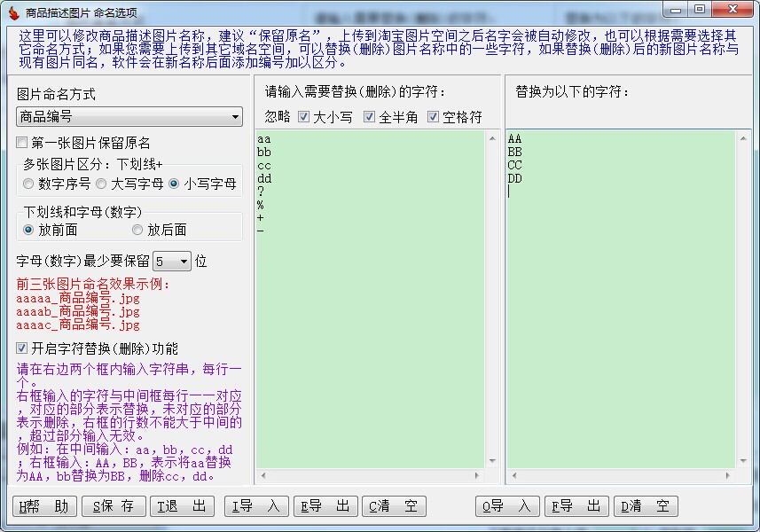
Task: Click I导入 for the middle box
Action: 255,506
